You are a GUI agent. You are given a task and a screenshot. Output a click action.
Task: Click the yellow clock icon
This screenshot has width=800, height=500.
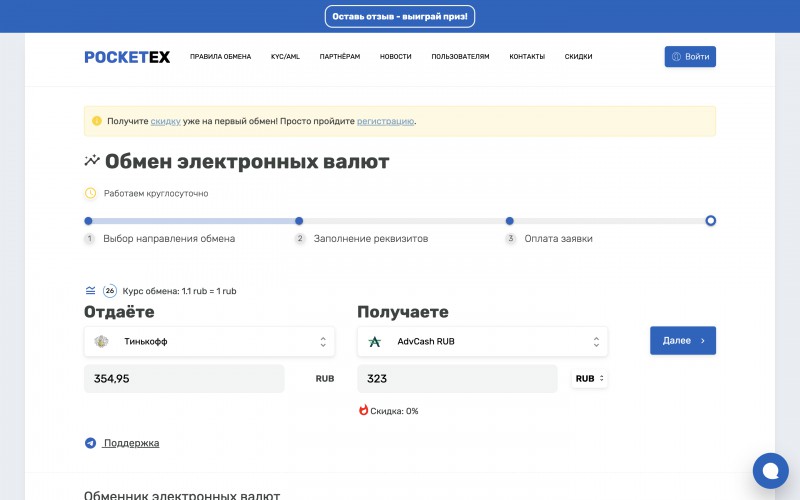[90, 193]
